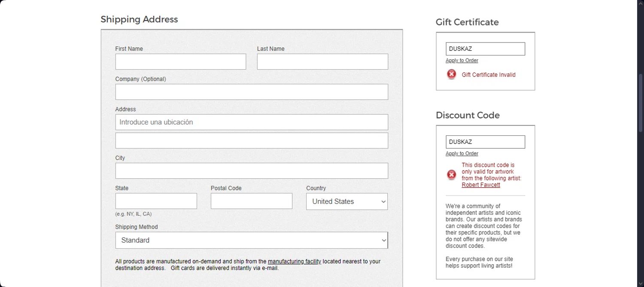Click the Gift Certificate Invalid message text
Image resolution: width=644 pixels, height=287 pixels.
[x=489, y=75]
